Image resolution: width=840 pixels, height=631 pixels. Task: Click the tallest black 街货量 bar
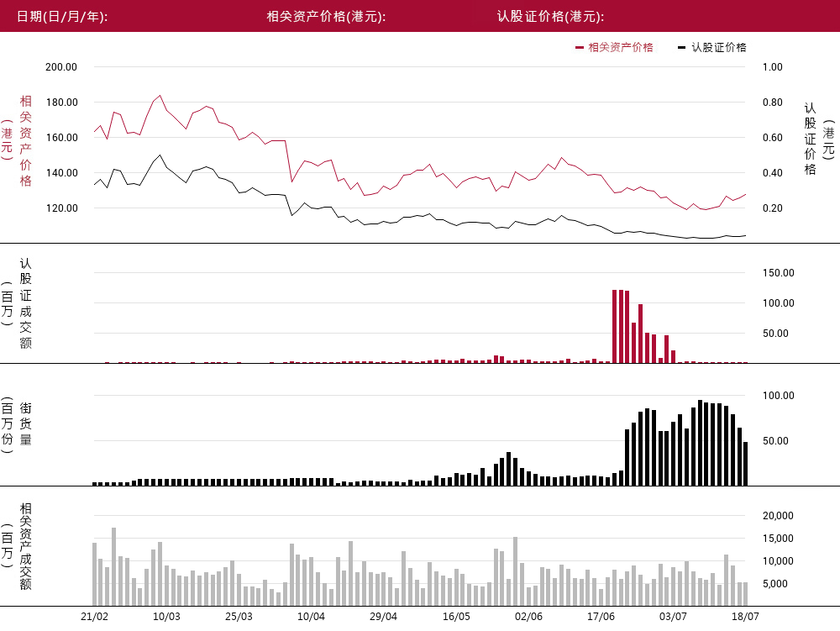(701, 443)
